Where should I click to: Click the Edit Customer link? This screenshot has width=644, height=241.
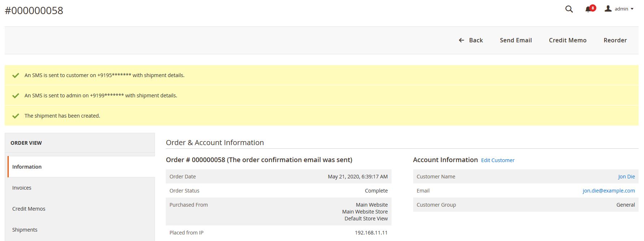tap(497, 160)
